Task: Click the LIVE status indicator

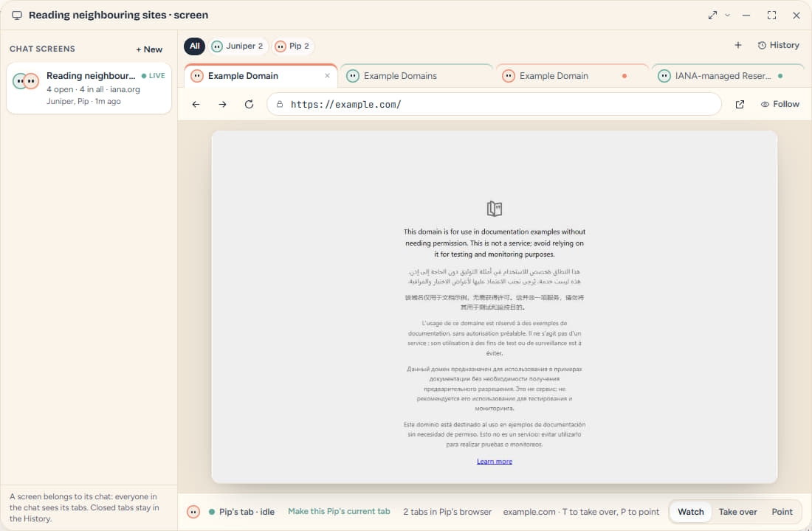Action: coord(154,75)
